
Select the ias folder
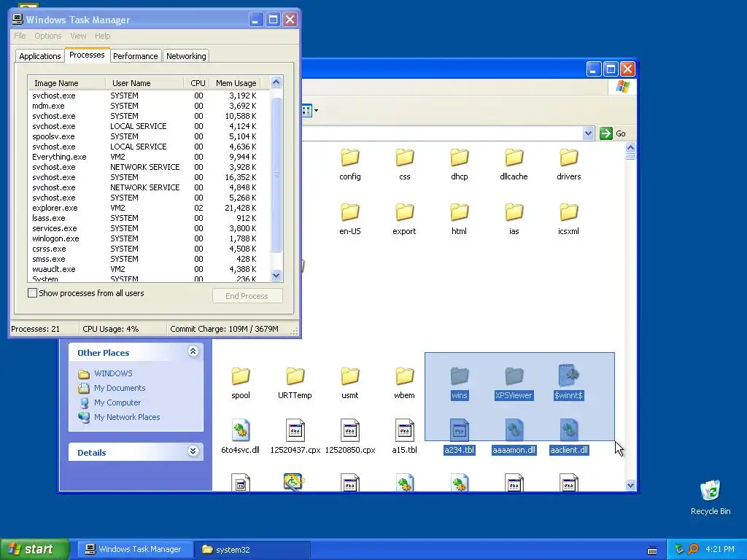click(x=514, y=219)
